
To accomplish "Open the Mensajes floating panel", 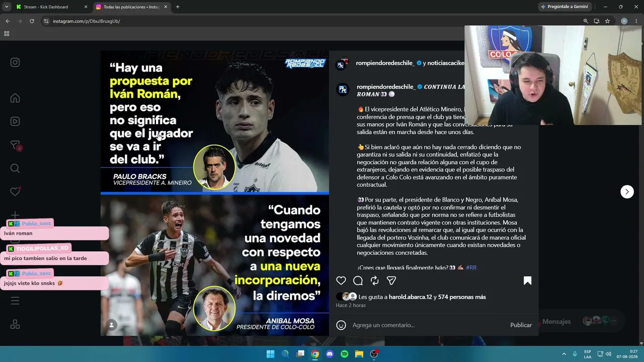I will 556,321.
